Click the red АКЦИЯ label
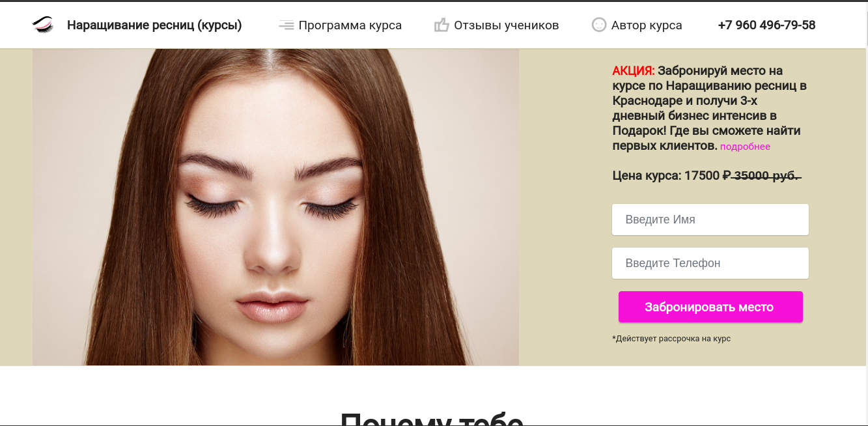The image size is (868, 426). click(x=633, y=71)
